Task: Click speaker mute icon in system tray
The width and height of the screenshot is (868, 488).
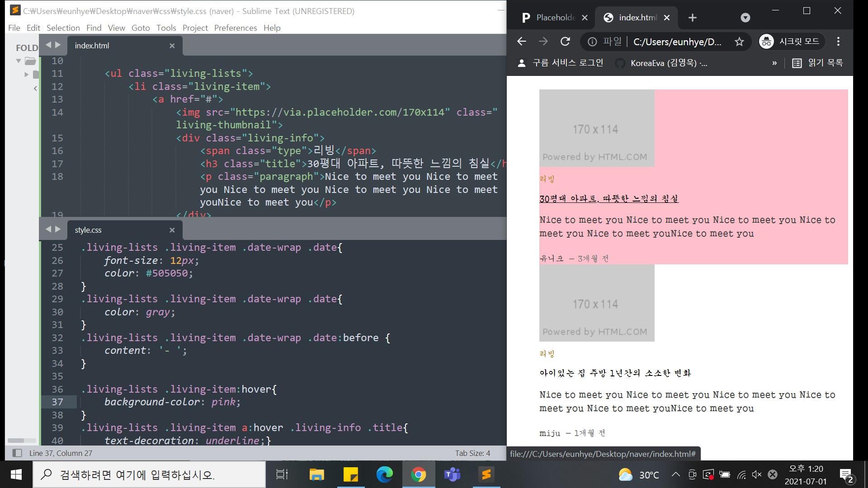Action: [x=756, y=474]
